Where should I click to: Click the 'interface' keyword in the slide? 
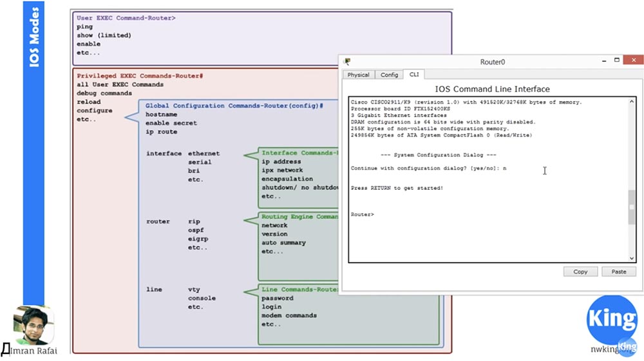tap(164, 153)
